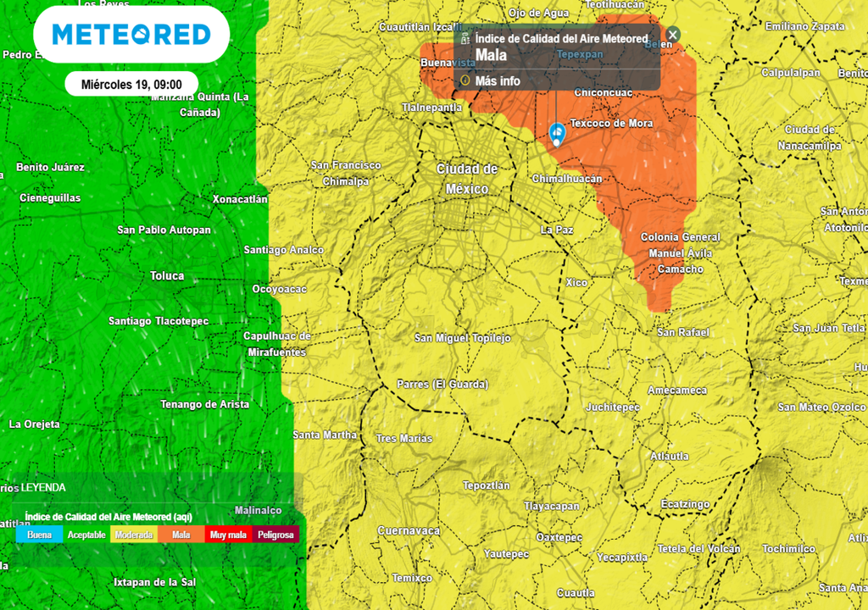
Task: Click Ciudad de México label on map
Action: (x=467, y=178)
